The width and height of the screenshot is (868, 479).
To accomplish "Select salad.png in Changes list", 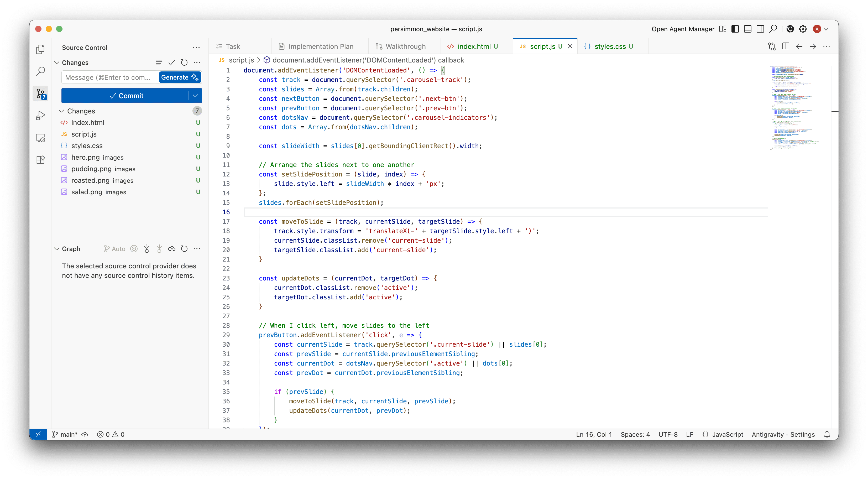I will (x=130, y=192).
